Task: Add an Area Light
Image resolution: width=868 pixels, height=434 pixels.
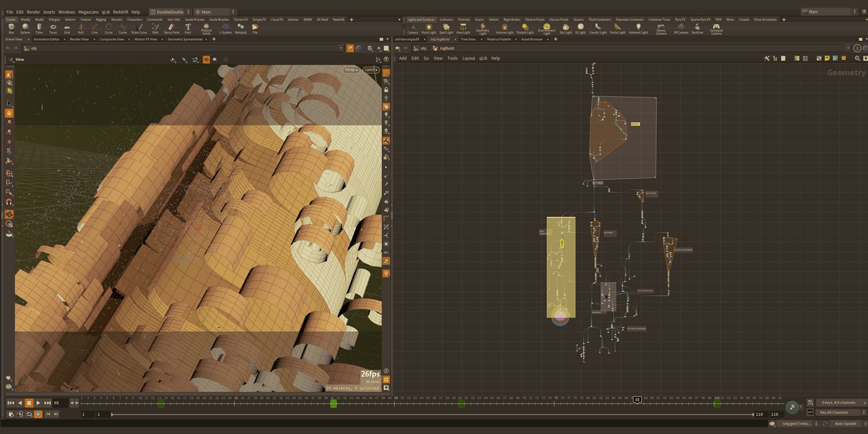Action: point(463,29)
